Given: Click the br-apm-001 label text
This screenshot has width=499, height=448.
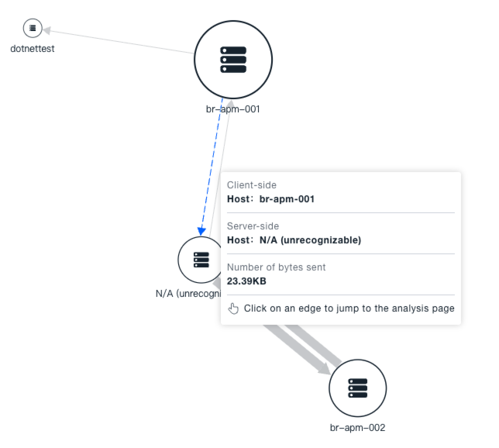Looking at the screenshot, I should point(233,109).
